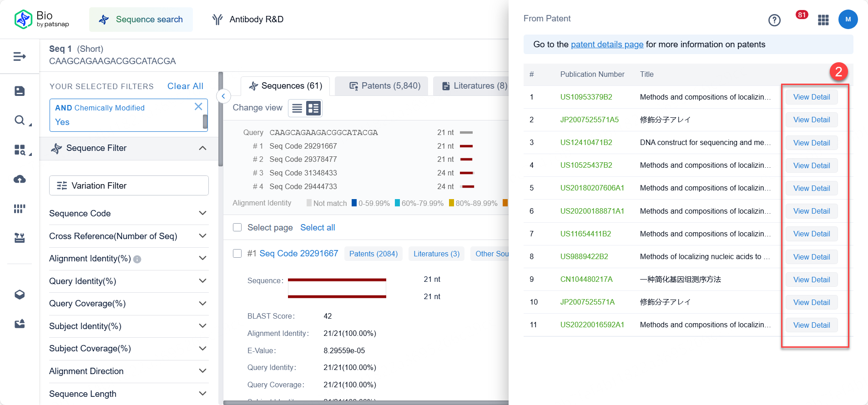View detail for patent US10953379B2
Viewport: 868px width, 405px height.
[811, 97]
